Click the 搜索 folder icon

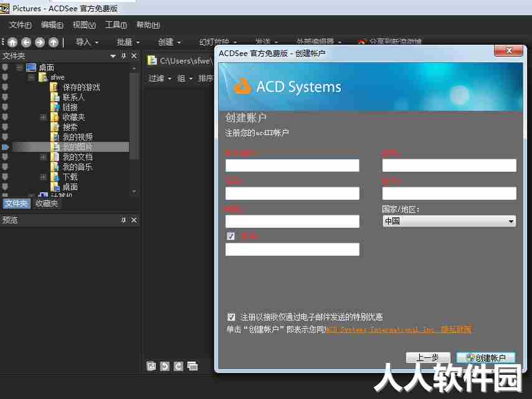pos(55,127)
